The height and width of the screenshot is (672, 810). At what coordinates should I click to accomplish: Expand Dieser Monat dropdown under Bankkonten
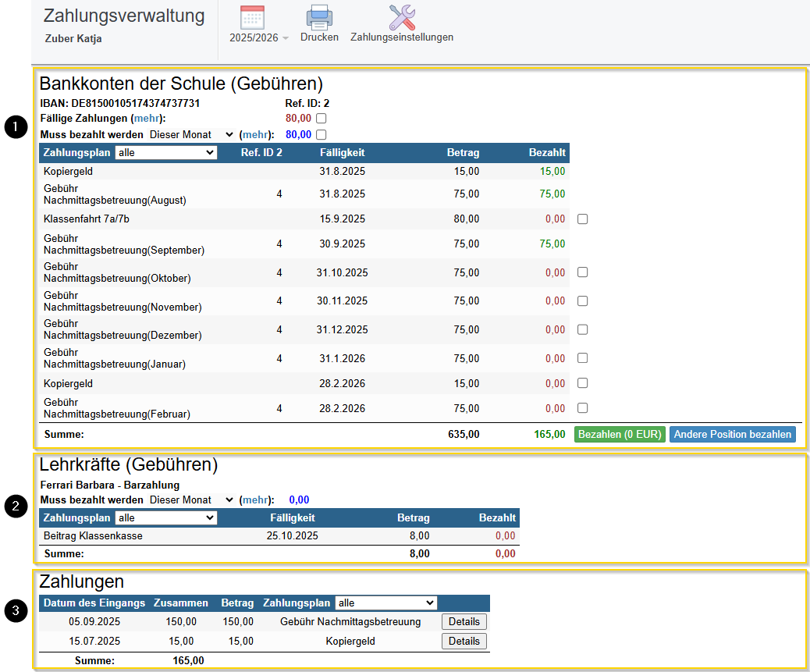click(x=191, y=135)
